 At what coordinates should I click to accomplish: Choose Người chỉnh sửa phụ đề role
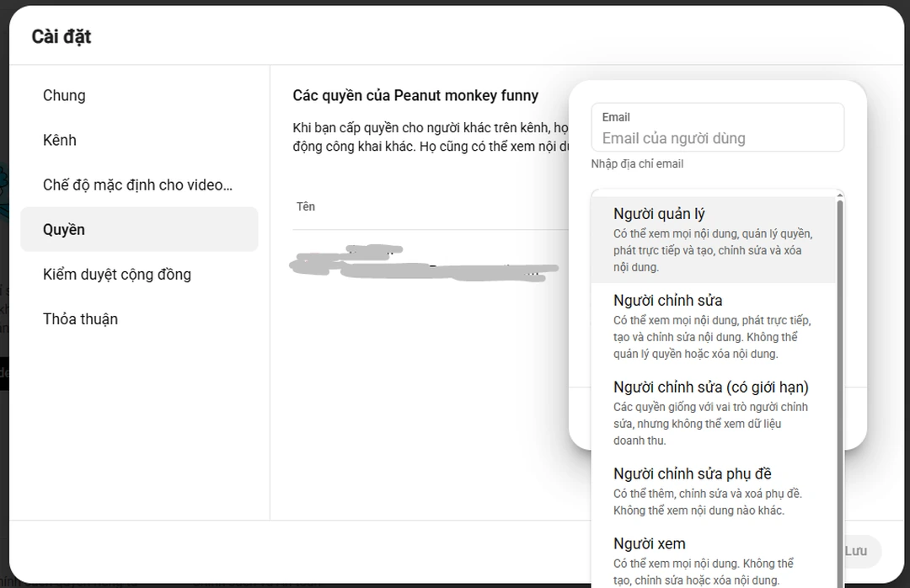(x=714, y=491)
